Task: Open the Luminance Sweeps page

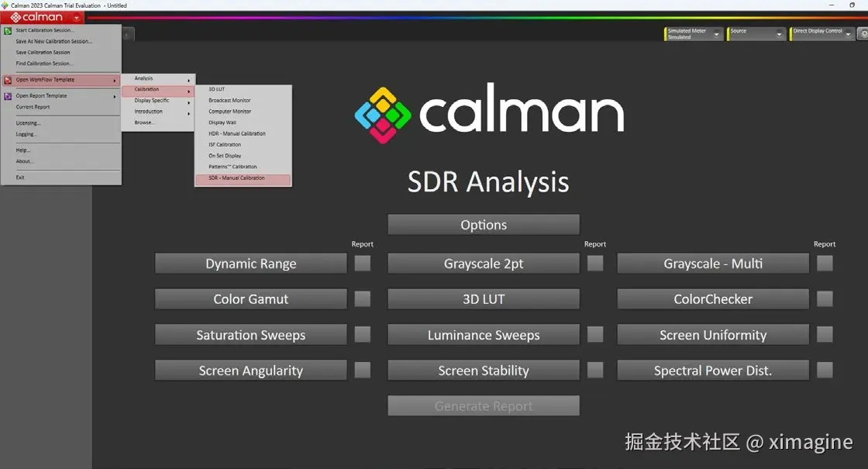Action: pyautogui.click(x=484, y=334)
